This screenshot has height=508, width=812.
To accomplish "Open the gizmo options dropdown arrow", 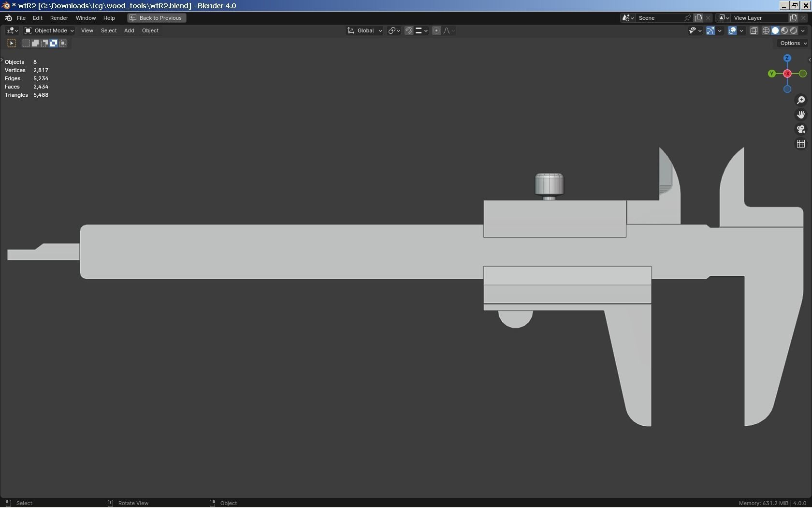I will pyautogui.click(x=720, y=30).
